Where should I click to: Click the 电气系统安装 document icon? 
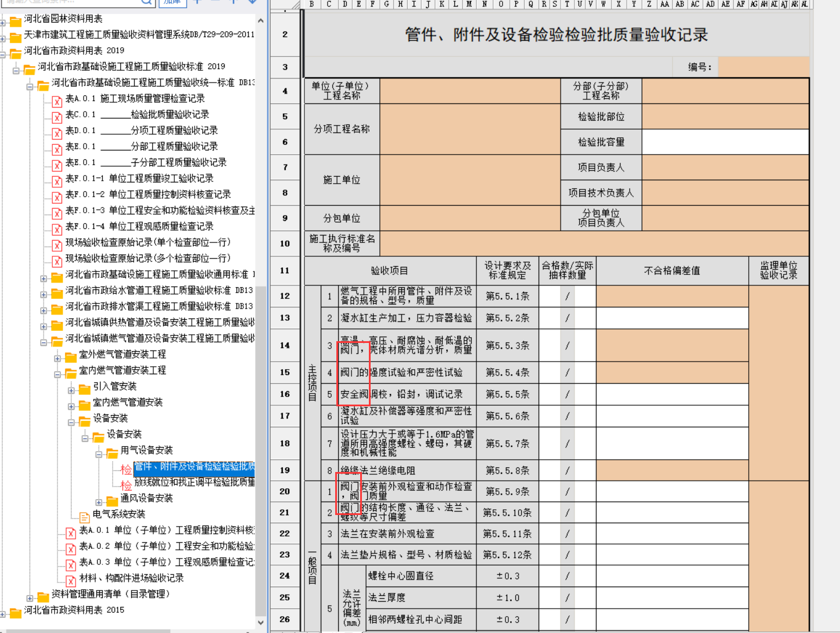85,516
